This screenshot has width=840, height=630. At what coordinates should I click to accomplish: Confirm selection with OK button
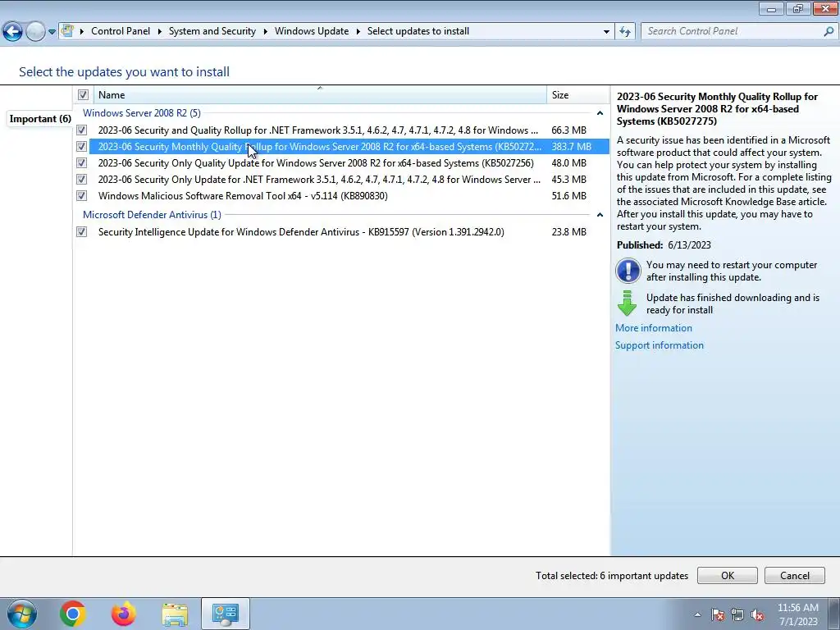(727, 575)
